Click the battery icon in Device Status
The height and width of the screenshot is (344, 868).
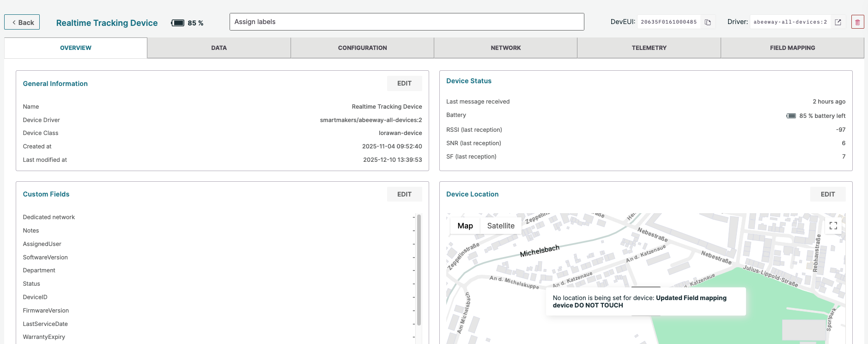791,116
